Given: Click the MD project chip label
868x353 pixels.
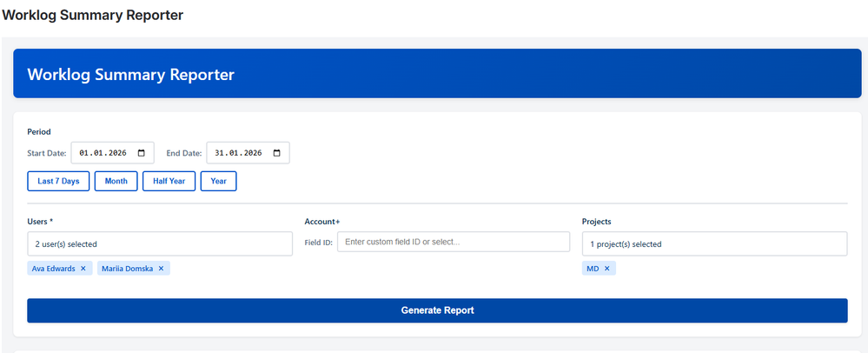Looking at the screenshot, I should pyautogui.click(x=593, y=268).
